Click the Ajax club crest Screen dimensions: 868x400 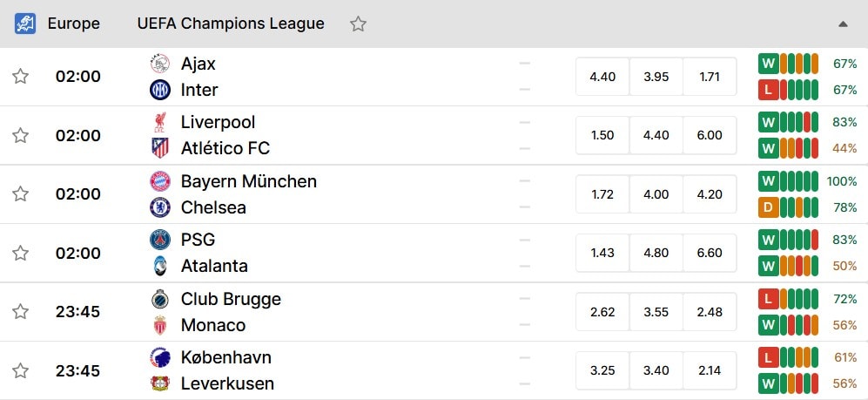point(160,64)
